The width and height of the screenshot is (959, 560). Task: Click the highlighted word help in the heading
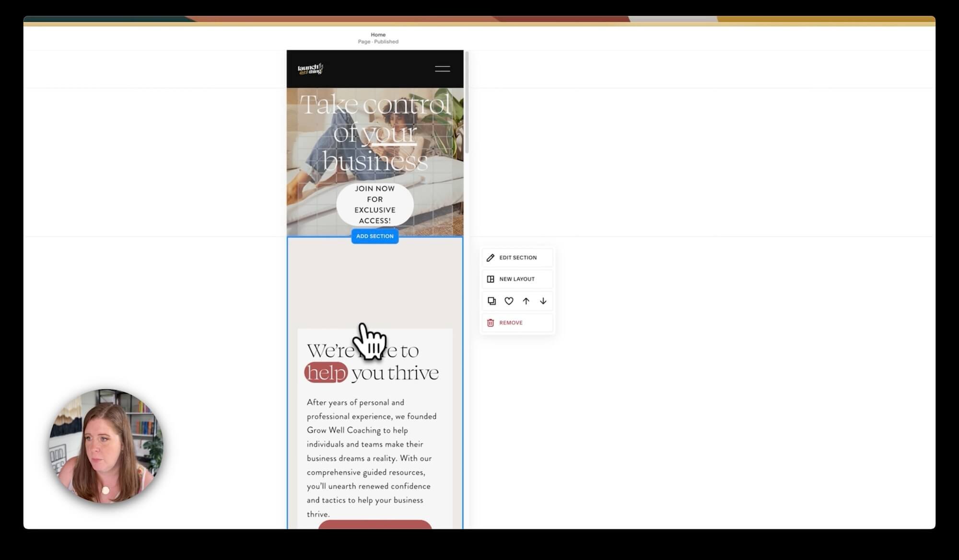326,373
